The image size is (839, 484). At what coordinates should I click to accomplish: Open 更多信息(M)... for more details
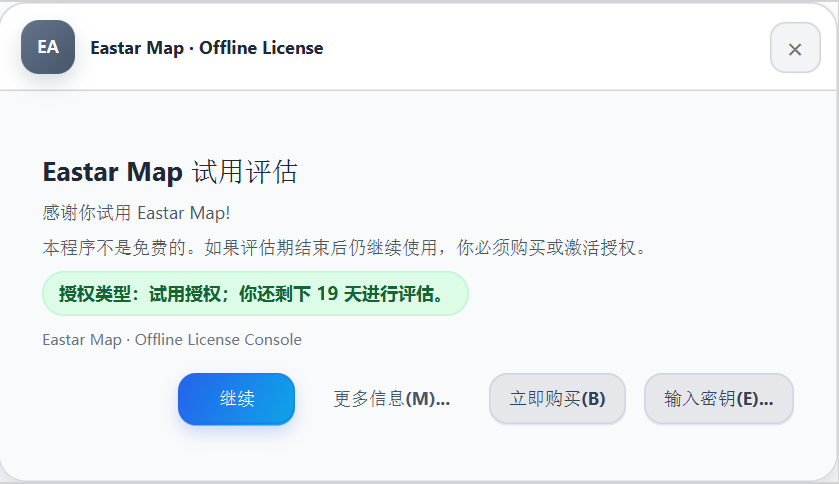[392, 399]
